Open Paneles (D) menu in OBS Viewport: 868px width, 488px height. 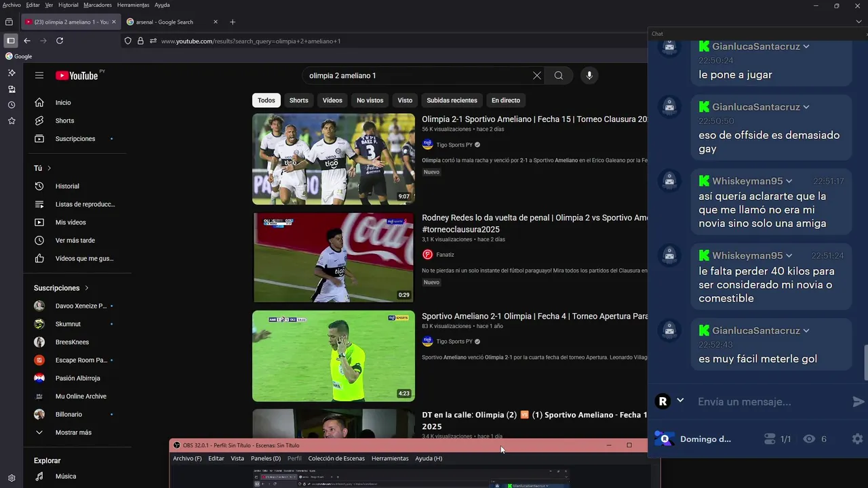(x=266, y=458)
